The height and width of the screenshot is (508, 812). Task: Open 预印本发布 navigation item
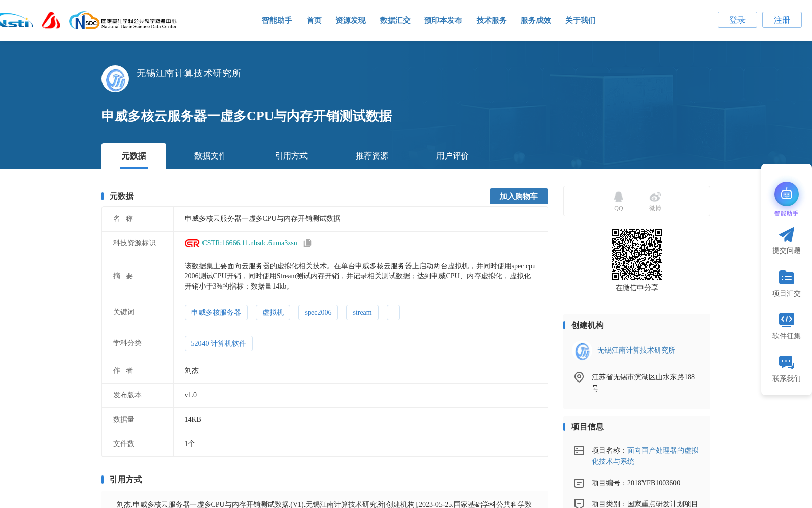(x=443, y=20)
